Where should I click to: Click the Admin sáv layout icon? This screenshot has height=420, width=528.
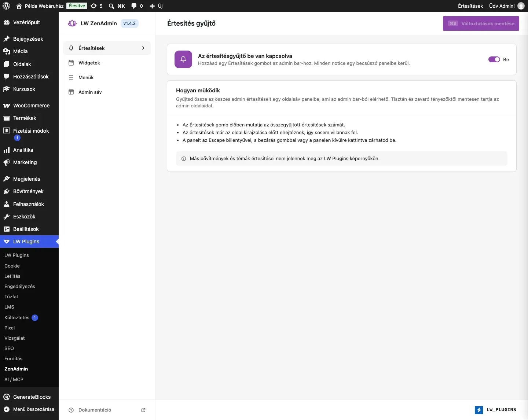tap(71, 92)
